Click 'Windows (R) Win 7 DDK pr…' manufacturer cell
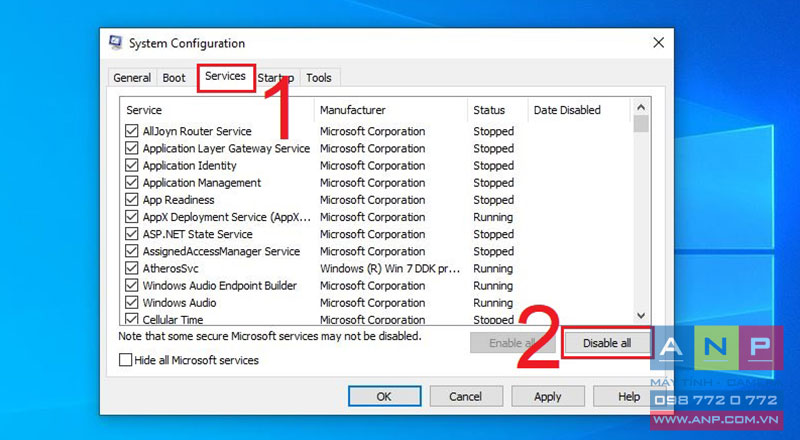 [x=390, y=268]
